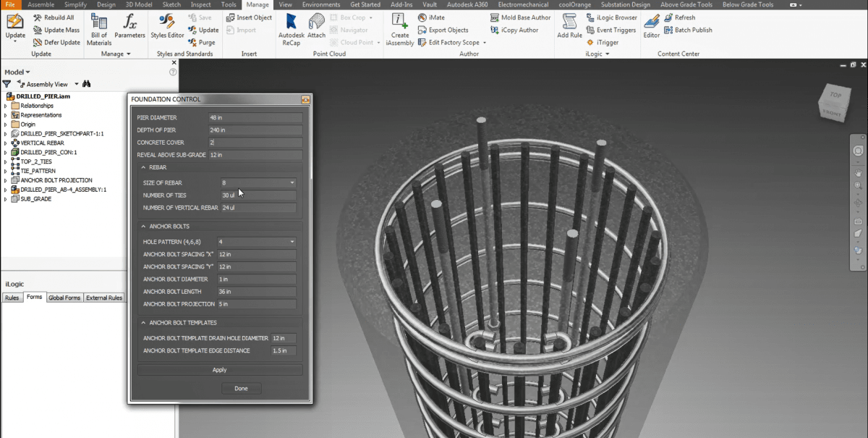
Task: Click the ViewCube TOP face
Action: 835,95
